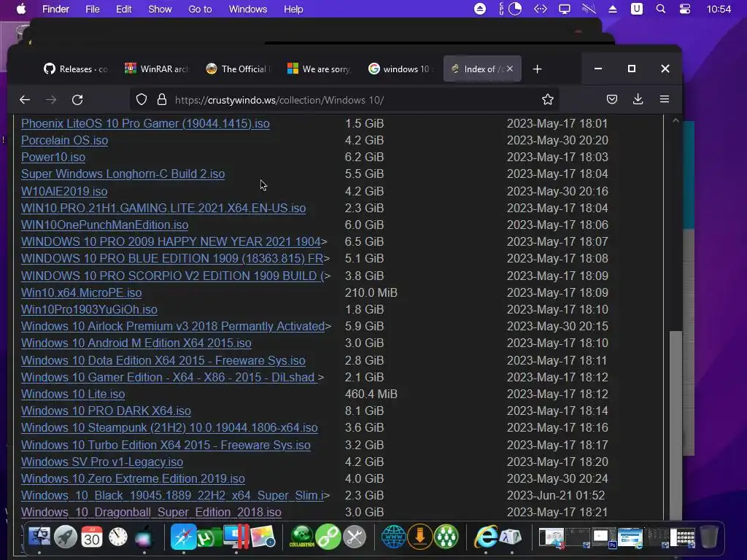Reload the page with the refresh icon
The height and width of the screenshot is (560, 747).
[77, 99]
